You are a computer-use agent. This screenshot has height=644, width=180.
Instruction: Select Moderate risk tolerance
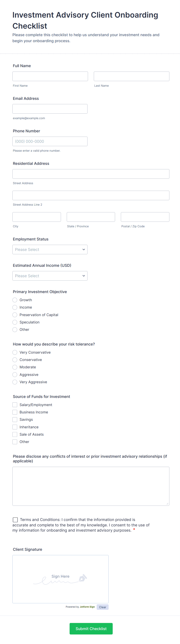(15, 367)
